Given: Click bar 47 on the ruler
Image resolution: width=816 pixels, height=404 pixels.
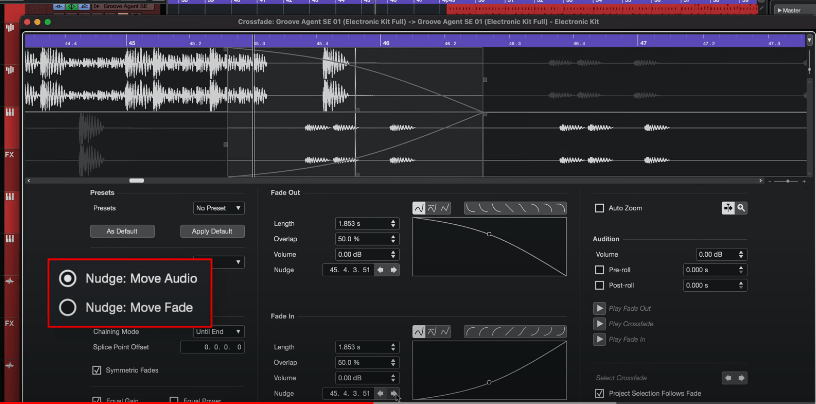Looking at the screenshot, I should (x=643, y=44).
